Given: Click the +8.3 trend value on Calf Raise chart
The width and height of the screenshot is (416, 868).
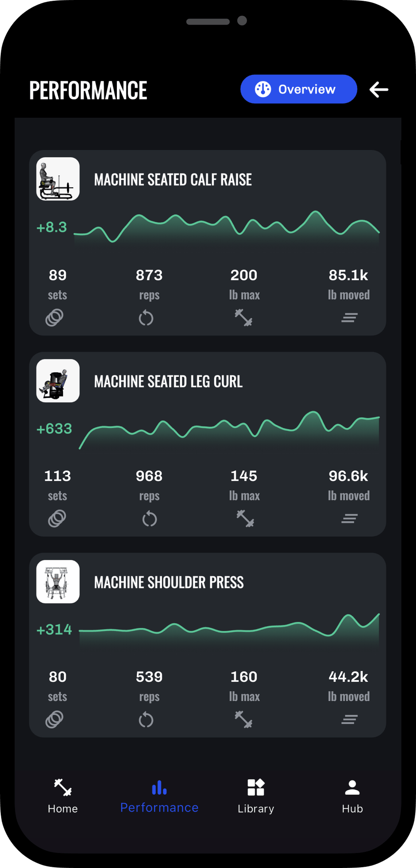Looking at the screenshot, I should click(x=51, y=228).
